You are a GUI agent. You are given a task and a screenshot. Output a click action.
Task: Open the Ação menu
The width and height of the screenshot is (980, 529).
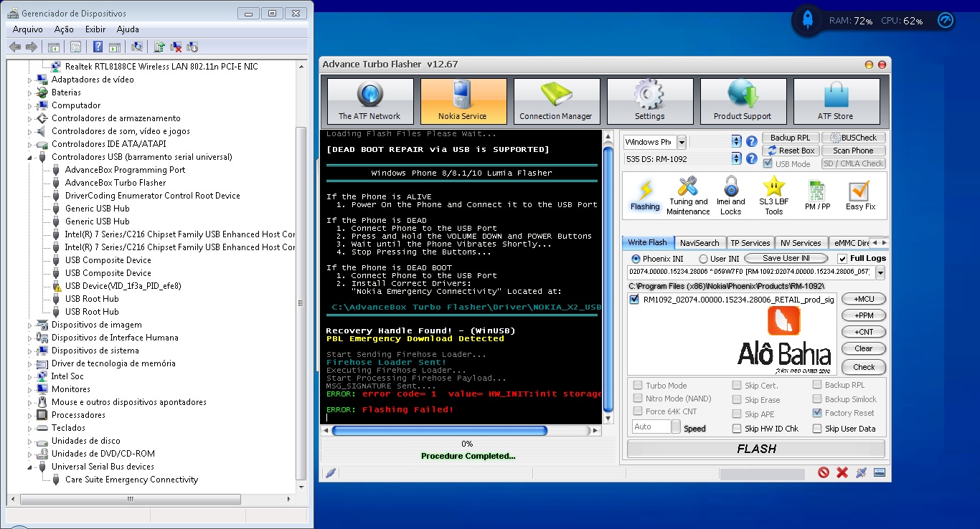(64, 29)
